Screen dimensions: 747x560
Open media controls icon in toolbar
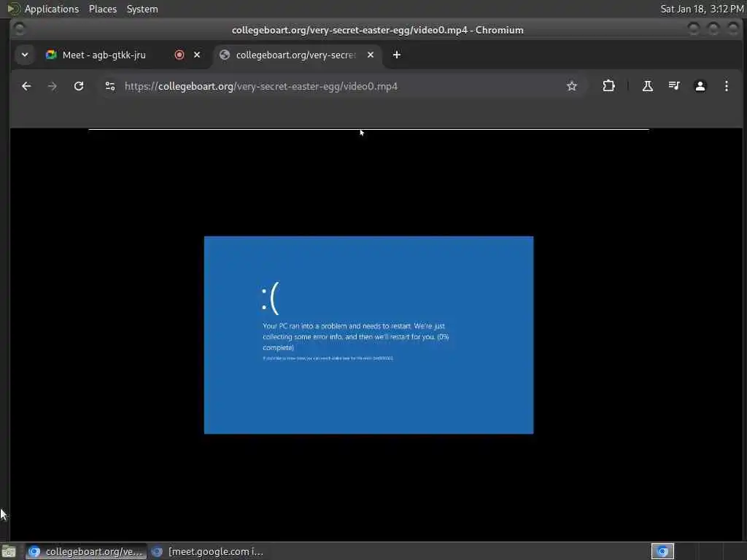673,86
